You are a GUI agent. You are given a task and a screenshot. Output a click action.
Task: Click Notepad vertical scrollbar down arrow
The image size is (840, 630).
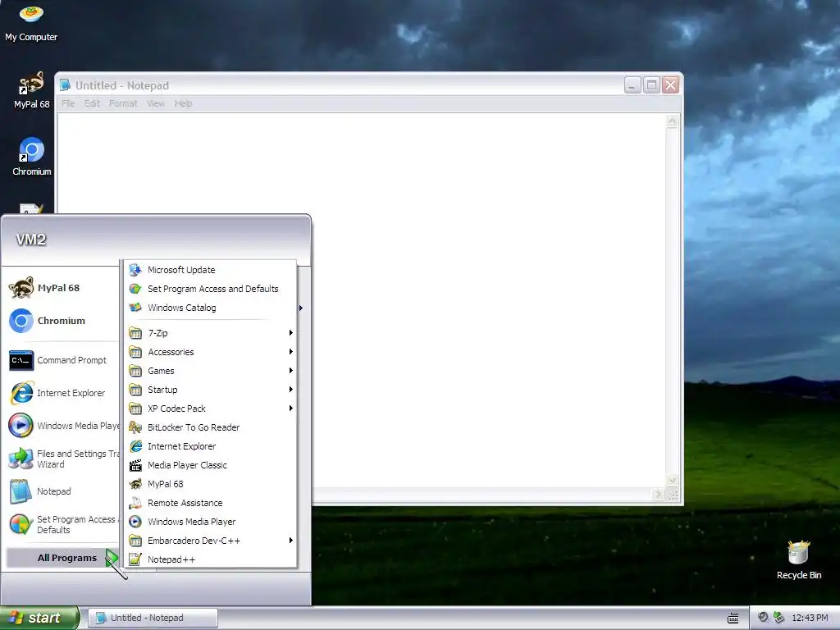(672, 480)
